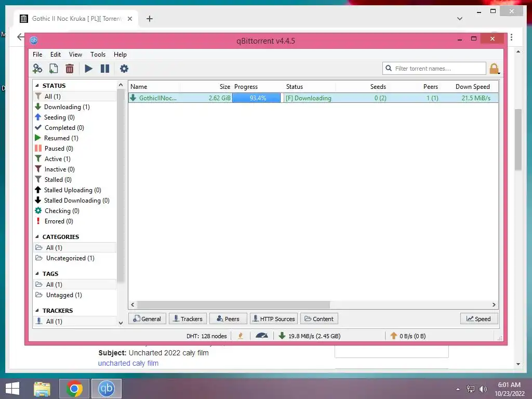Open the Edit menu
This screenshot has width=532, height=399.
[x=55, y=54]
